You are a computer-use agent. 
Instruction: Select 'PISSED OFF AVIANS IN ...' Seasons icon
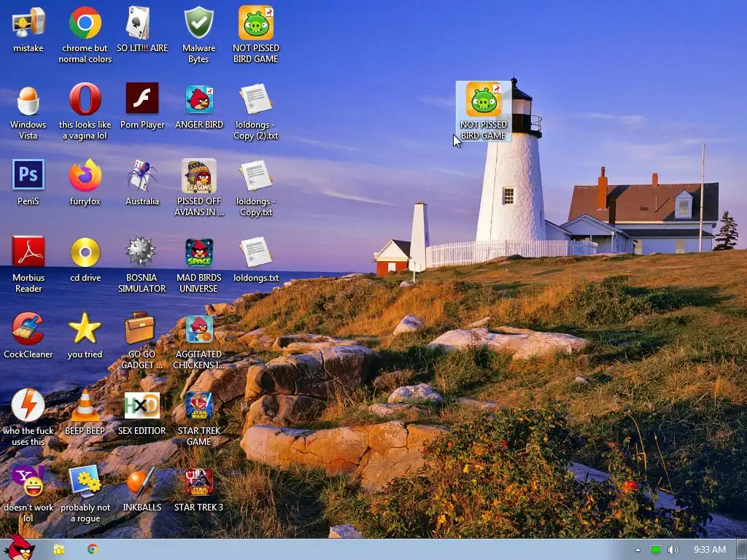tap(198, 176)
